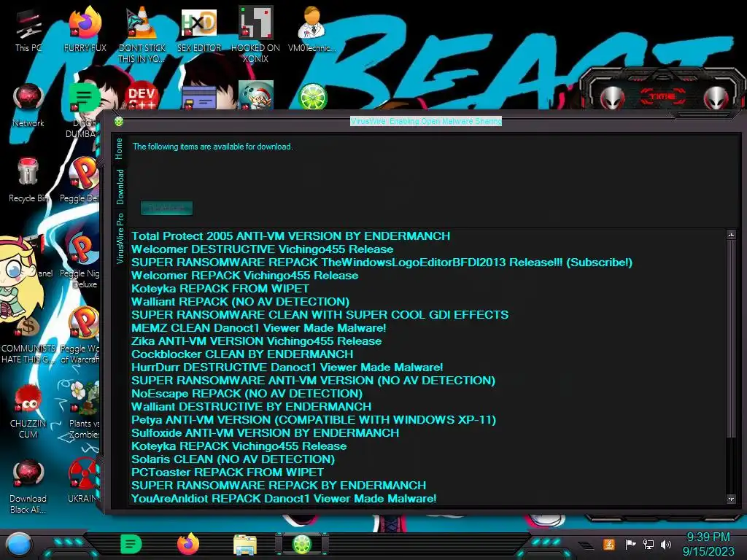Select Sulfoxide ANTI-VM VERSION BY ENDERMANCH
This screenshot has height=560, width=747.
[x=265, y=433]
